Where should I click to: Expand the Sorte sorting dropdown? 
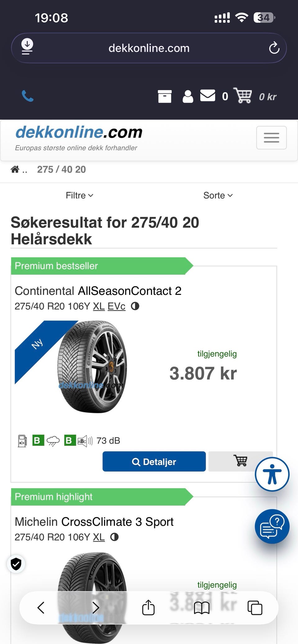pos(218,195)
